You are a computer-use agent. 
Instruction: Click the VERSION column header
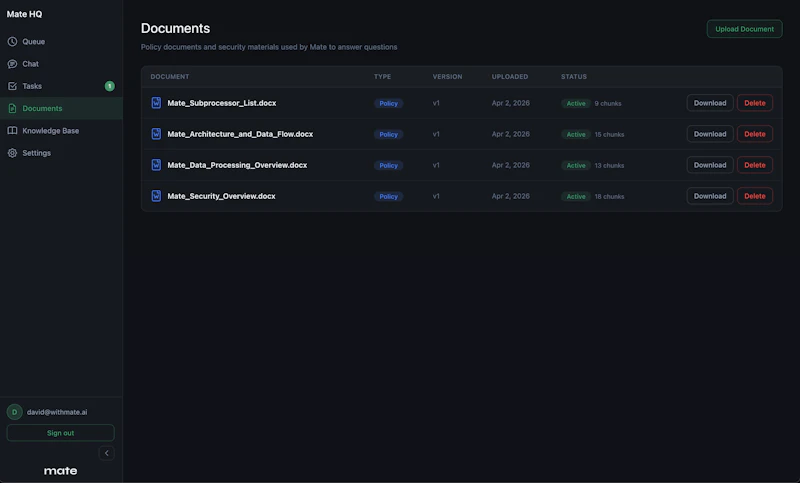(447, 77)
